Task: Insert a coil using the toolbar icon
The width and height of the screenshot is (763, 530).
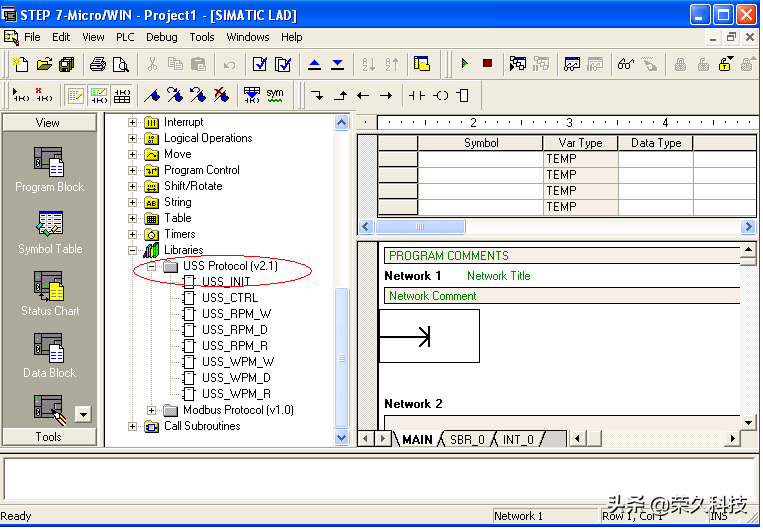Action: (440, 95)
